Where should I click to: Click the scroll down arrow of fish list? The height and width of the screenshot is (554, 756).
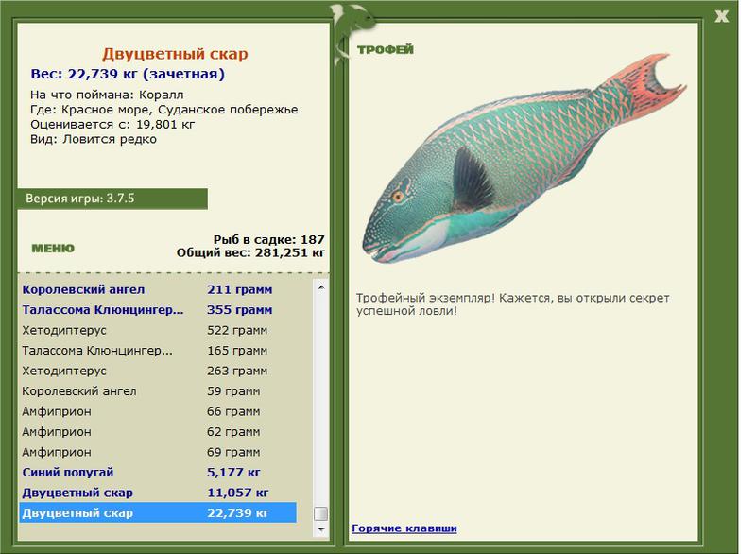click(x=321, y=529)
